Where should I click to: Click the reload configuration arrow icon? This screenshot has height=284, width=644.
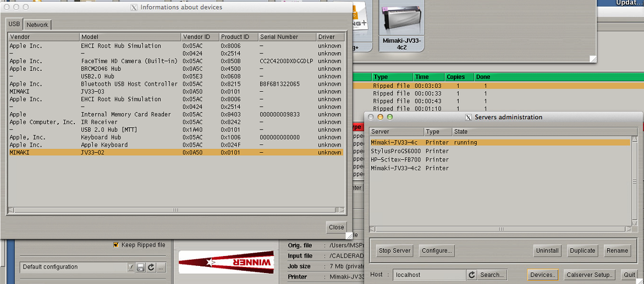[x=151, y=268]
